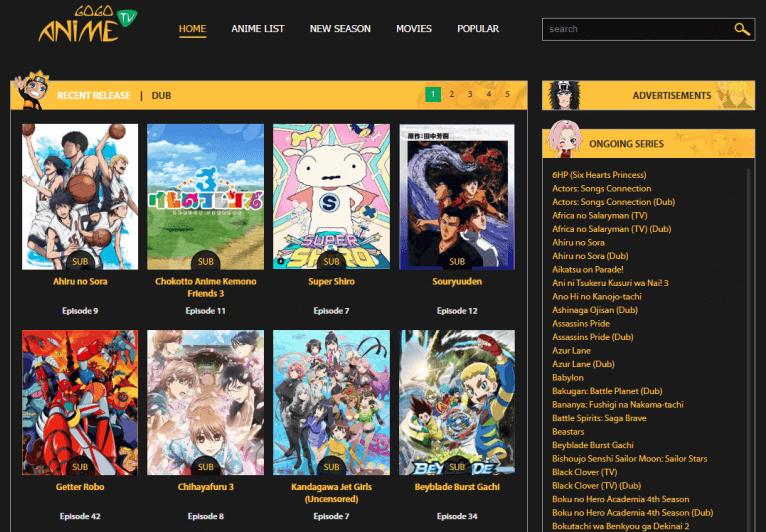This screenshot has width=766, height=532.
Task: Open Beyblade Burst Gachi in ongoing list
Action: 593,445
